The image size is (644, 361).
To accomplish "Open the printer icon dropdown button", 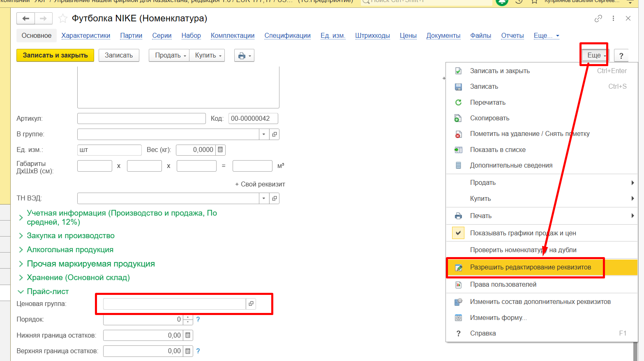I will (244, 55).
